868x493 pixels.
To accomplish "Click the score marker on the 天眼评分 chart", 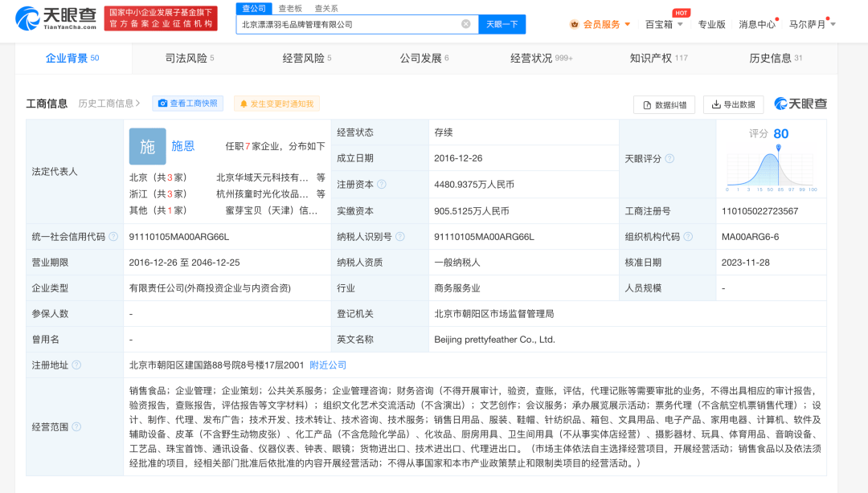I will [778, 148].
